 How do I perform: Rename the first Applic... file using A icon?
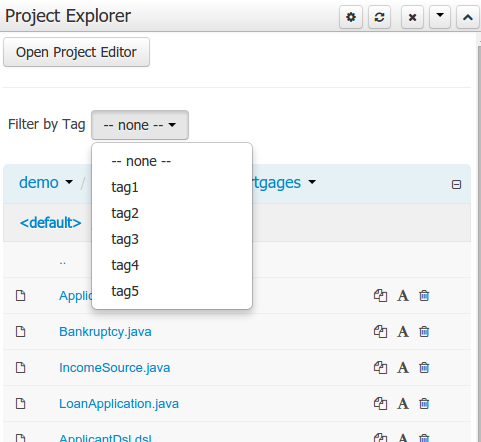[403, 296]
